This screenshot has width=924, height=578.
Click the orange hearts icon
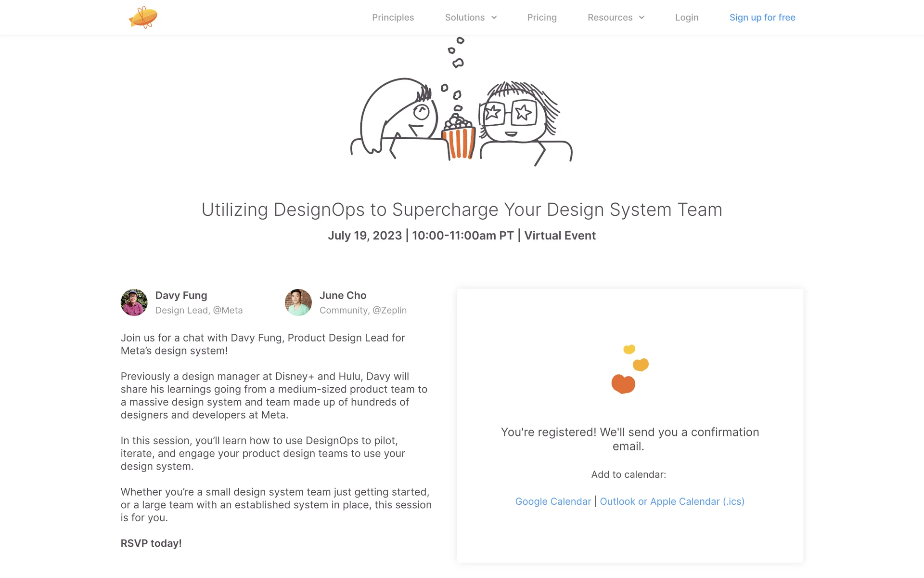pyautogui.click(x=624, y=384)
